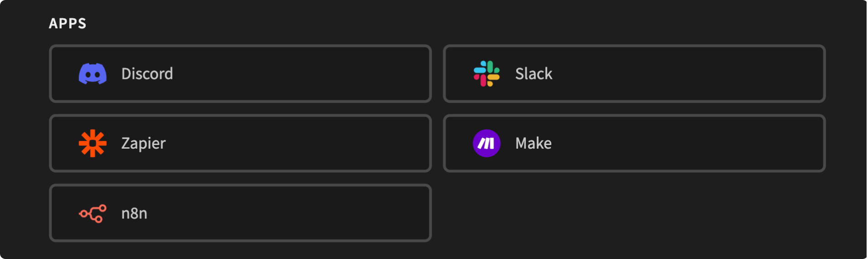
Task: Open the Slack app card by its empty middle
Action: (685, 74)
